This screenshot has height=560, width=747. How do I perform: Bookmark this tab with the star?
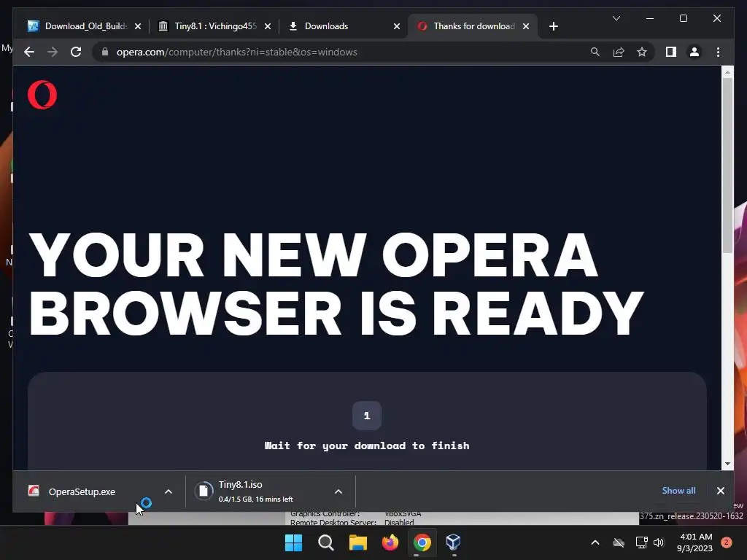click(642, 52)
